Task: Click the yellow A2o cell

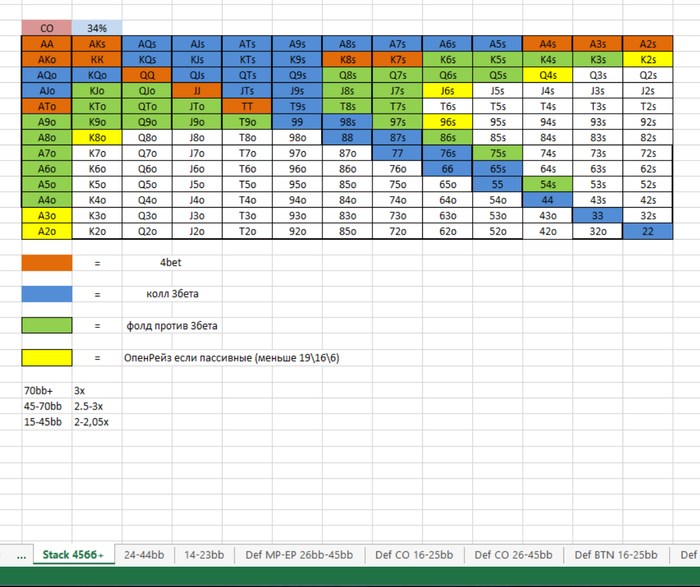Action: click(x=47, y=231)
